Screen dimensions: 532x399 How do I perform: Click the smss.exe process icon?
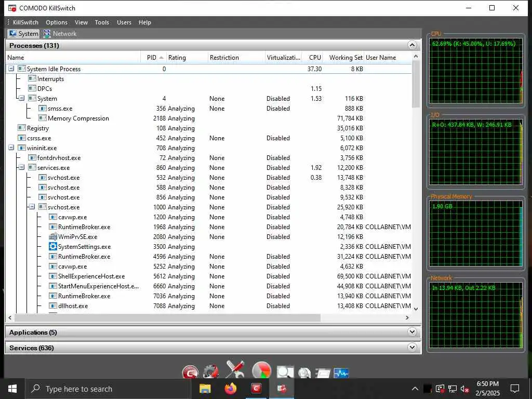pos(43,109)
